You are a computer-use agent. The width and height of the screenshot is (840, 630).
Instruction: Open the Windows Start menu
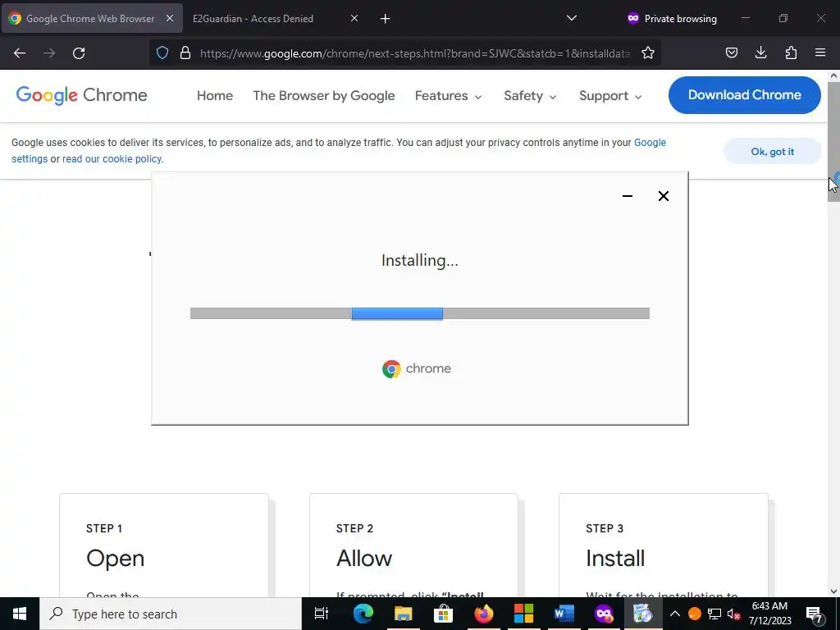point(20,614)
